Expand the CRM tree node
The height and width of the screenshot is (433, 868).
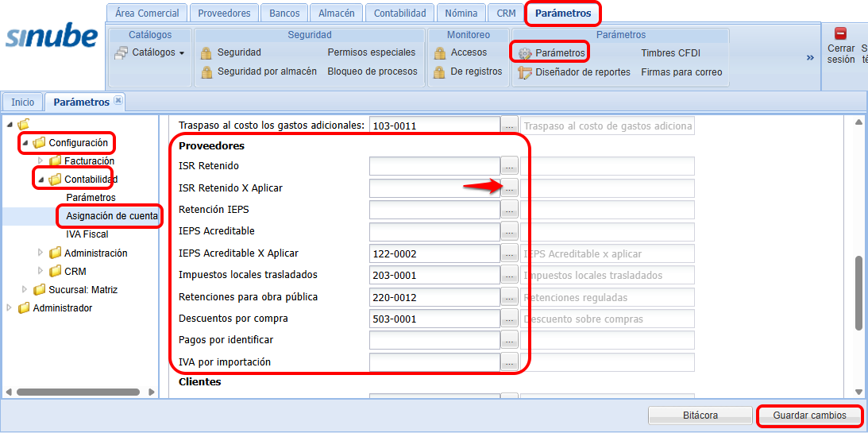click(41, 271)
